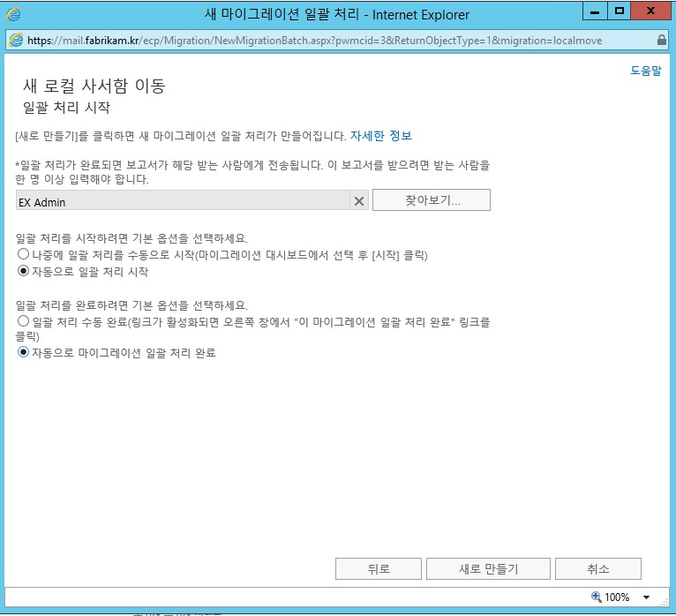Click the Internet Explorer logo in title bar
The width and height of the screenshot is (676, 616).
point(13,14)
